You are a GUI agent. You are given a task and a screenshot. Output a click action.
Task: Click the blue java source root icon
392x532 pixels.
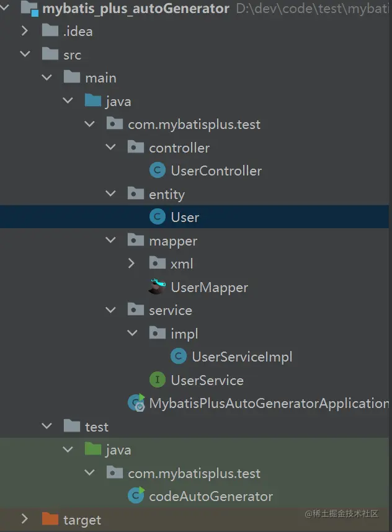[93, 101]
